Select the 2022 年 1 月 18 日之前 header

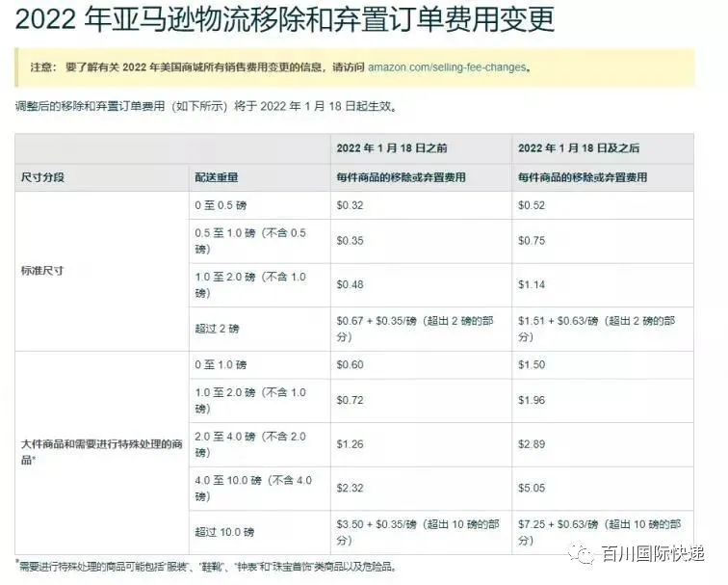[x=392, y=148]
